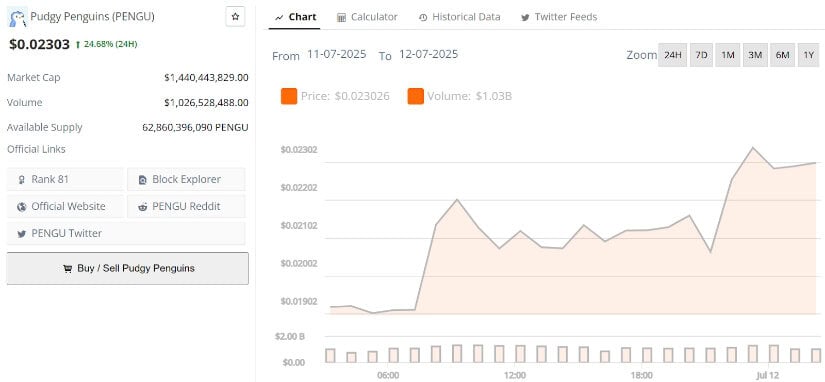The width and height of the screenshot is (825, 382).
Task: Click the Twitter bird icon beside PENGU Twitter
Action: tap(22, 234)
